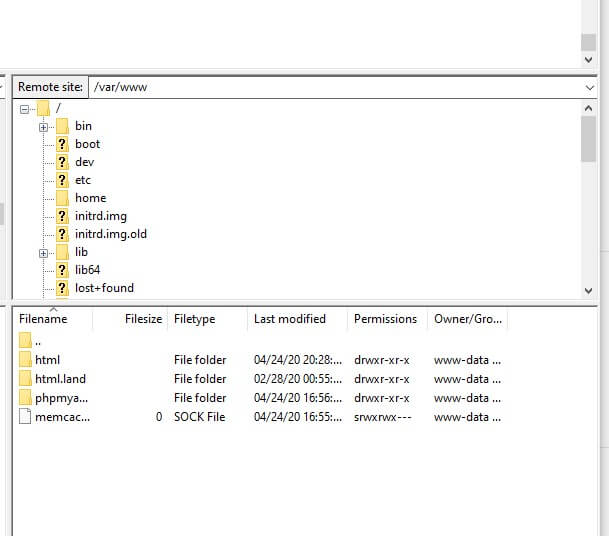Screen dimensions: 609x536
Task: Click memcac row's www-data owner cell
Action: pos(467,417)
